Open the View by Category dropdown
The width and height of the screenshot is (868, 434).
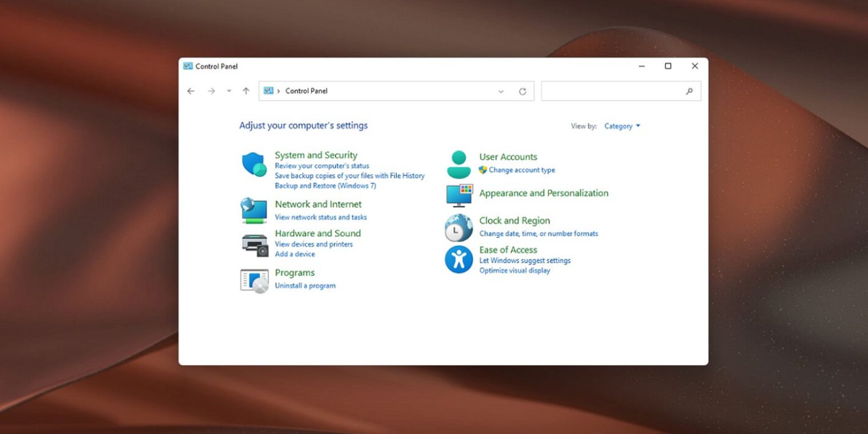click(x=622, y=126)
